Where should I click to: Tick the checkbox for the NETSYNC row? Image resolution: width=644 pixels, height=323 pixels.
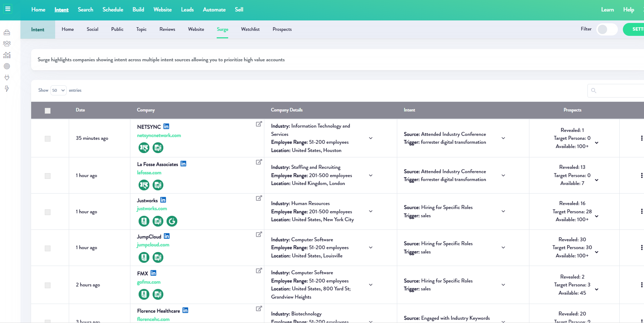[x=48, y=139]
